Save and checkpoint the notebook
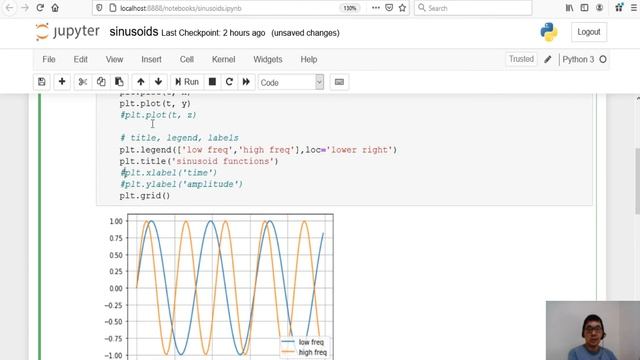640x360 pixels. click(42, 82)
